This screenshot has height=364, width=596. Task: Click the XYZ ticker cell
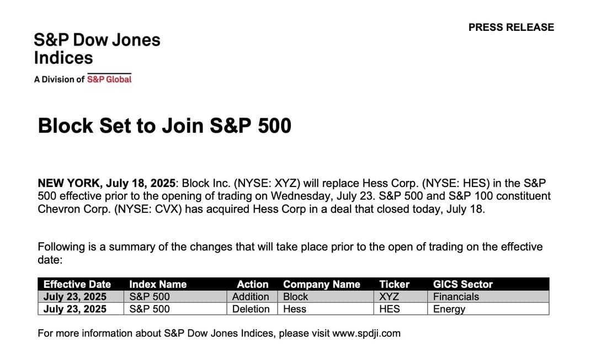pyautogui.click(x=400, y=296)
